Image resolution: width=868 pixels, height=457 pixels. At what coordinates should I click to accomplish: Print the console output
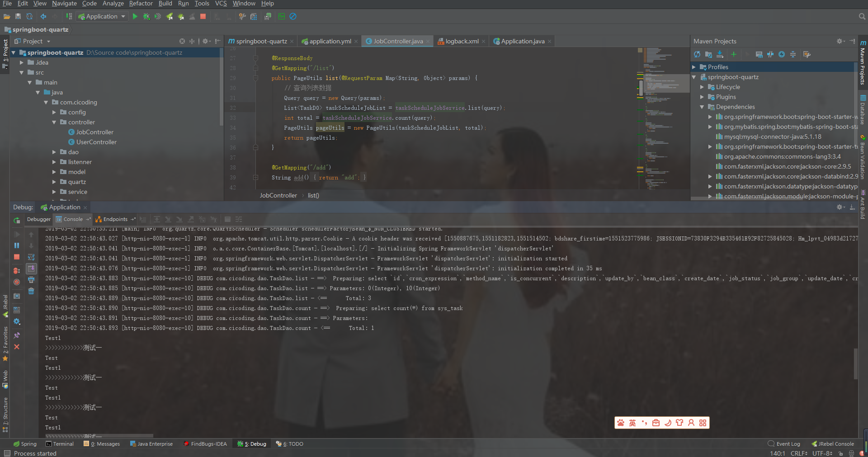point(31,280)
